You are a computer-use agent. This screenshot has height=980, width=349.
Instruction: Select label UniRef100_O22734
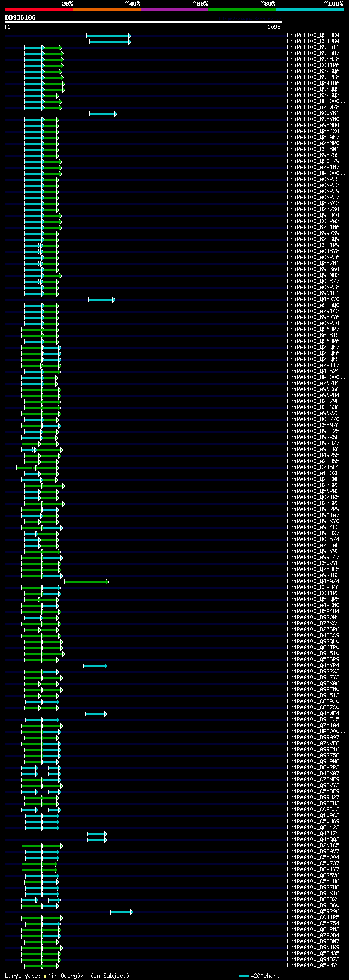tap(313, 210)
